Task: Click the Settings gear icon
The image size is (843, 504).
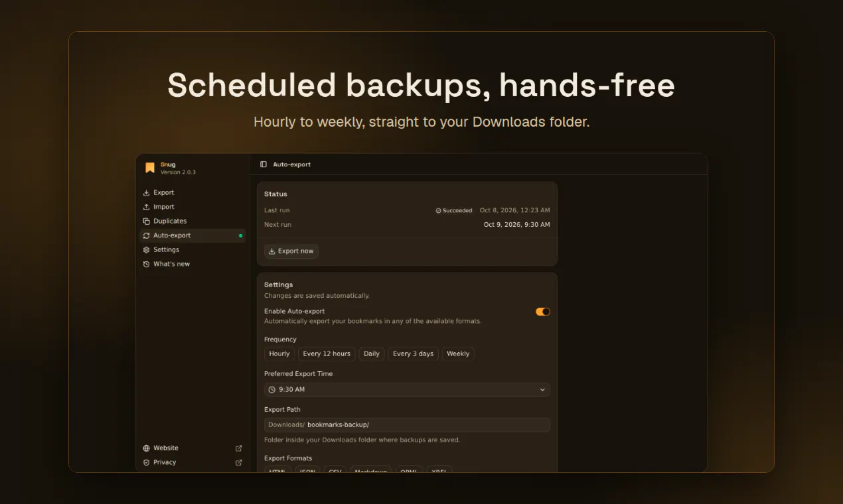Action: tap(147, 249)
